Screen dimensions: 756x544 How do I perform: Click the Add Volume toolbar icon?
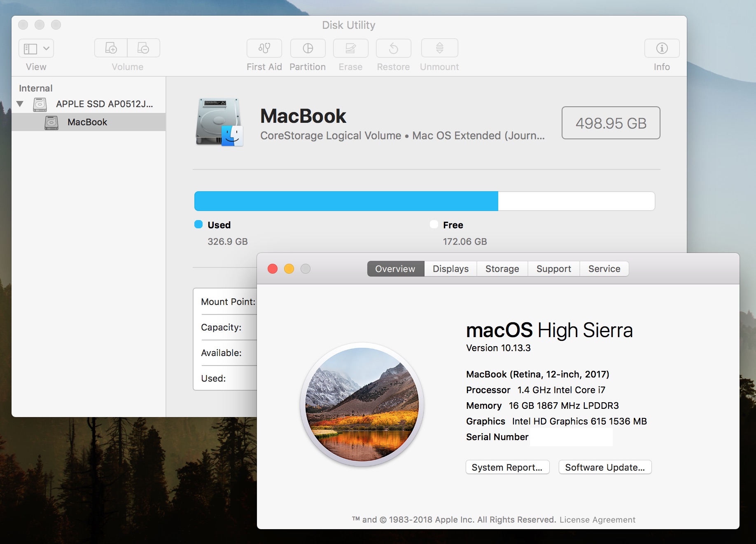point(111,48)
